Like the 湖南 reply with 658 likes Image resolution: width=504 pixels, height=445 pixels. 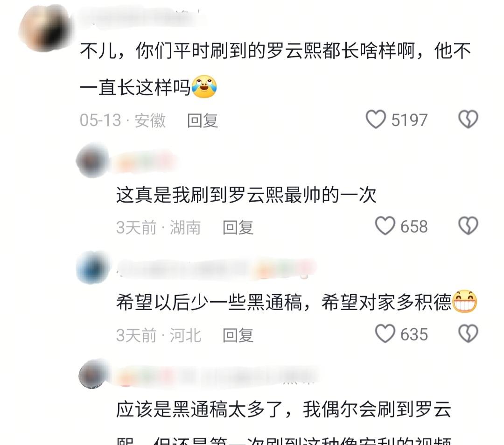(385, 226)
